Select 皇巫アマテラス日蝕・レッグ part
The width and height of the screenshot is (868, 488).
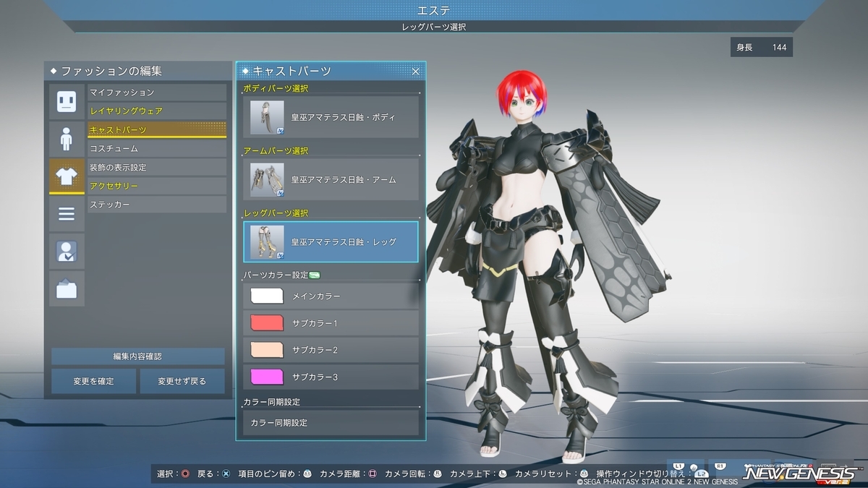click(x=331, y=241)
